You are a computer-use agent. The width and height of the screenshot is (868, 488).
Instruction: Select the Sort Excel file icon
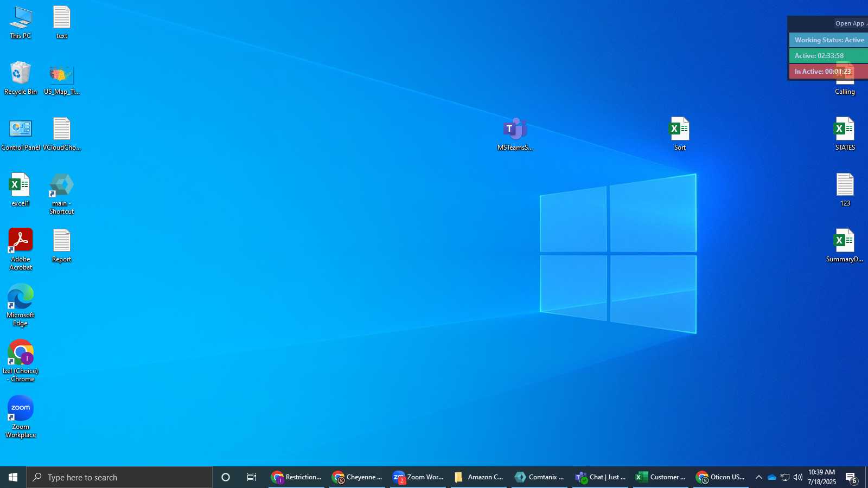680,134
